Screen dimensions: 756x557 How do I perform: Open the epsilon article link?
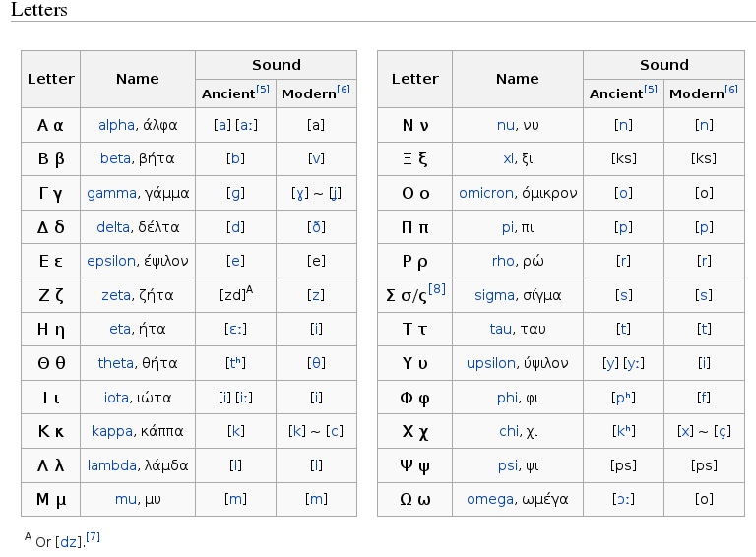coord(110,261)
